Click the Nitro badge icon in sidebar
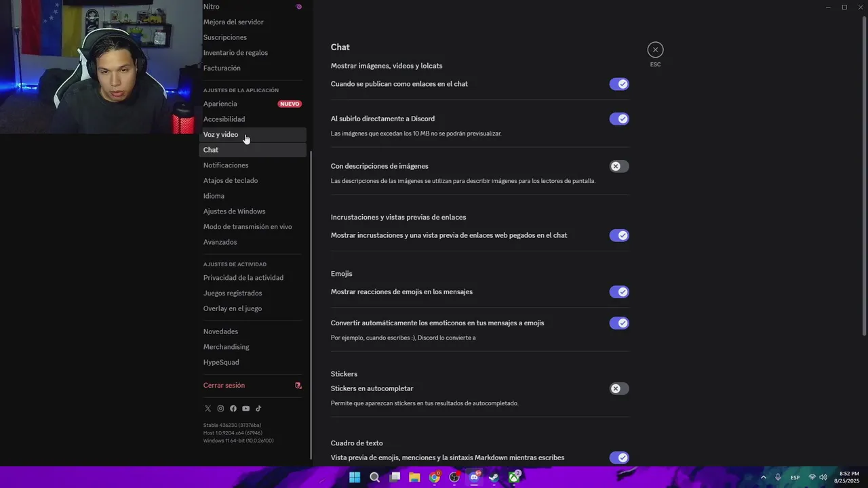Screen dimensions: 868x488 (x=299, y=7)
